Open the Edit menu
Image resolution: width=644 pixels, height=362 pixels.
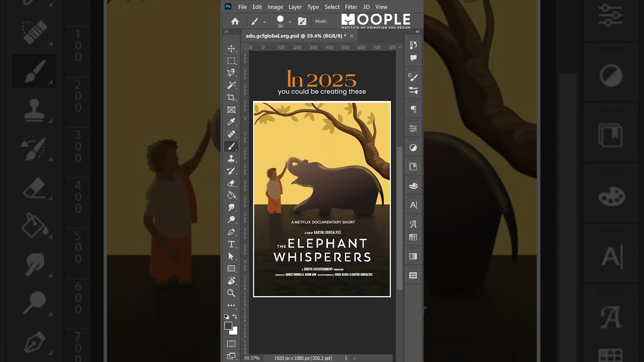click(x=257, y=7)
